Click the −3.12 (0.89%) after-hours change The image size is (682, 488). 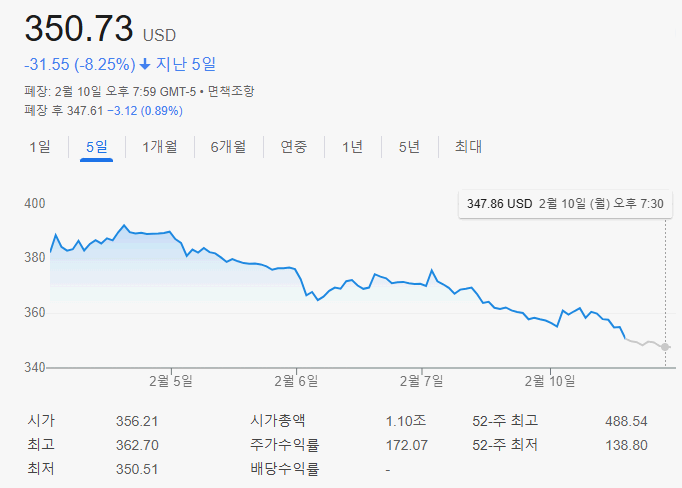[145, 110]
